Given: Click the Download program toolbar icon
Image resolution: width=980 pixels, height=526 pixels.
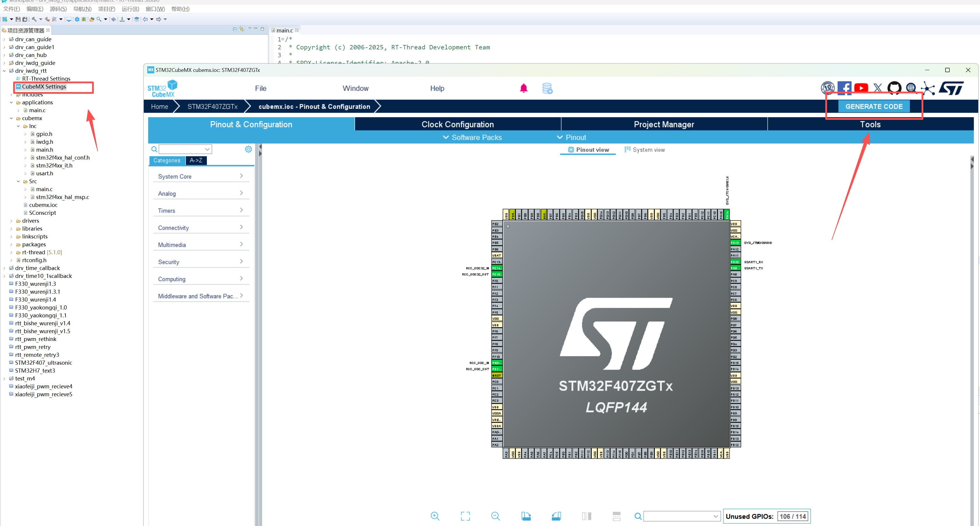Looking at the screenshot, I should [122, 19].
